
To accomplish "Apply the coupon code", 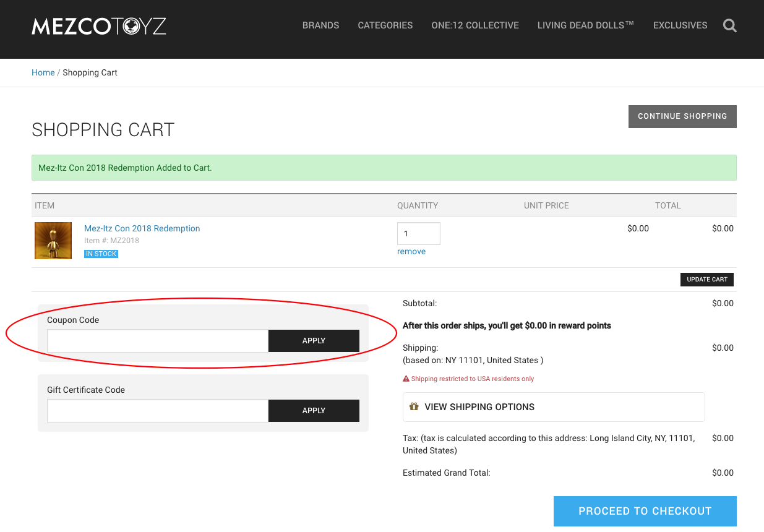I will [x=314, y=341].
